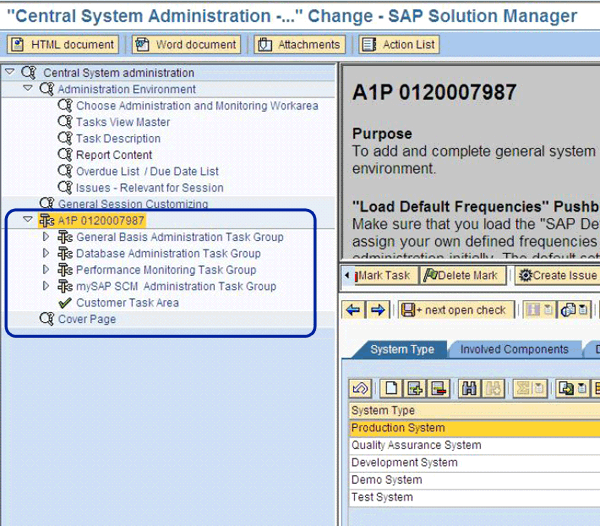Click the back arrow navigation icon

[x=353, y=310]
